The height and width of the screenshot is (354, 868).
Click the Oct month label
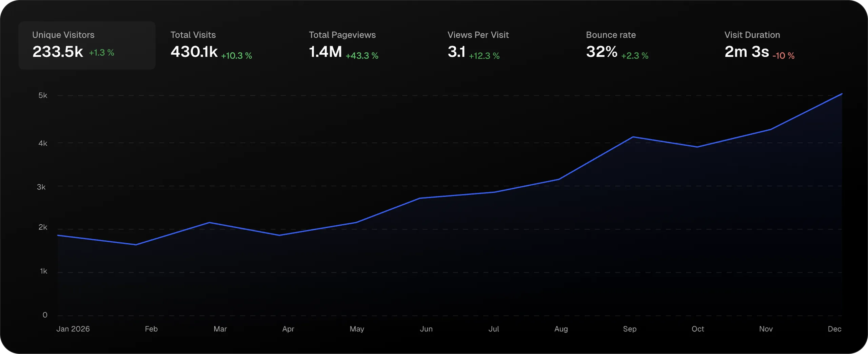698,329
